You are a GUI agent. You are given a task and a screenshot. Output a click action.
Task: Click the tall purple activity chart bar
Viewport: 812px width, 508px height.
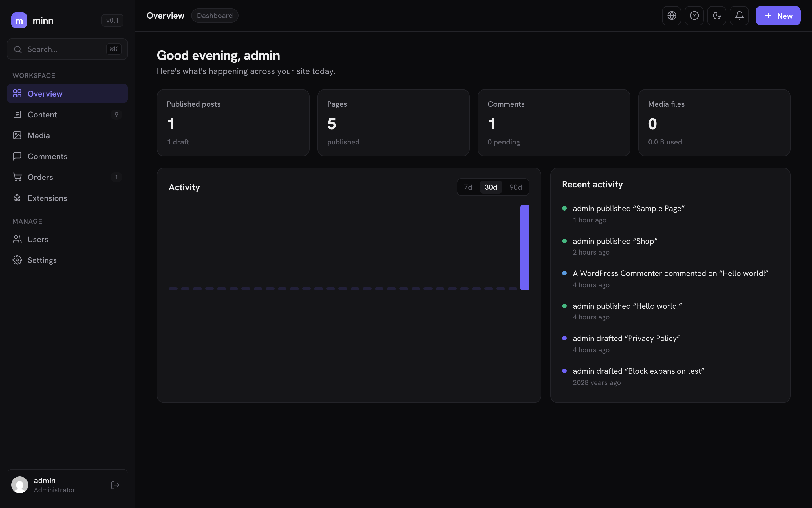click(525, 247)
